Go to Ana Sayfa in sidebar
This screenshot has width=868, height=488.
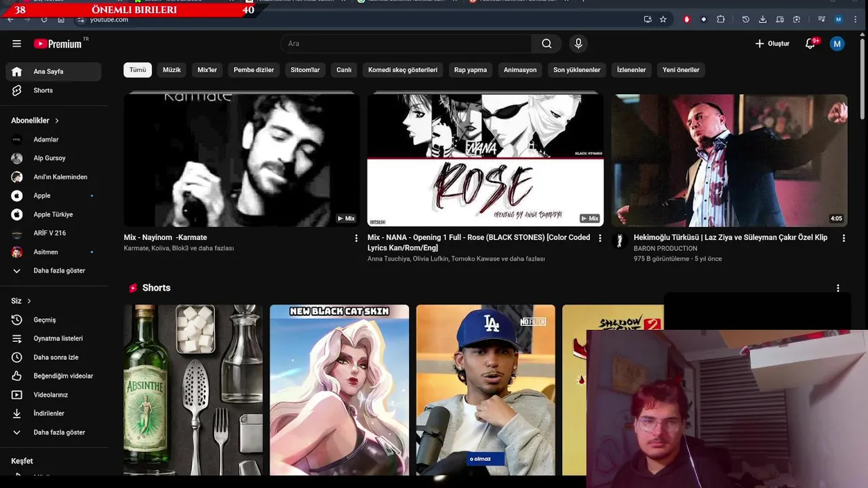[x=54, y=71]
